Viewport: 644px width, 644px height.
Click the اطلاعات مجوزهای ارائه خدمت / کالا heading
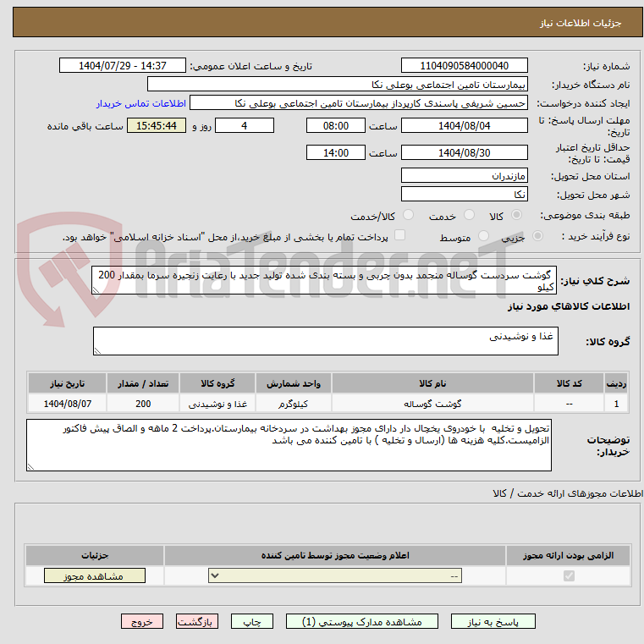(x=568, y=493)
